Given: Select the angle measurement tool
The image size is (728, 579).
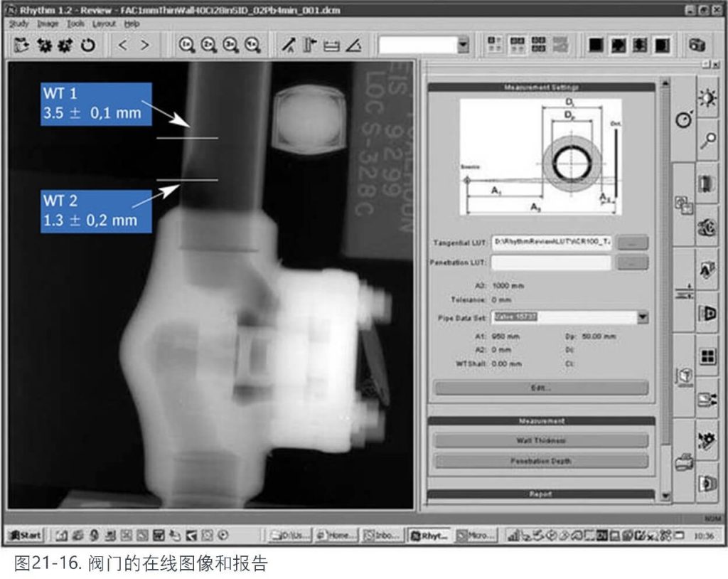Looking at the screenshot, I should pyautogui.click(x=353, y=46).
